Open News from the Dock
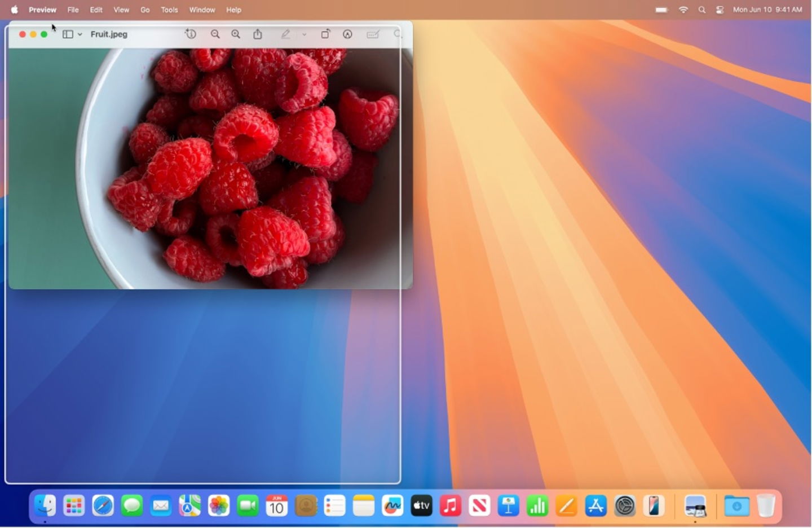The width and height of the screenshot is (812, 528). click(479, 505)
